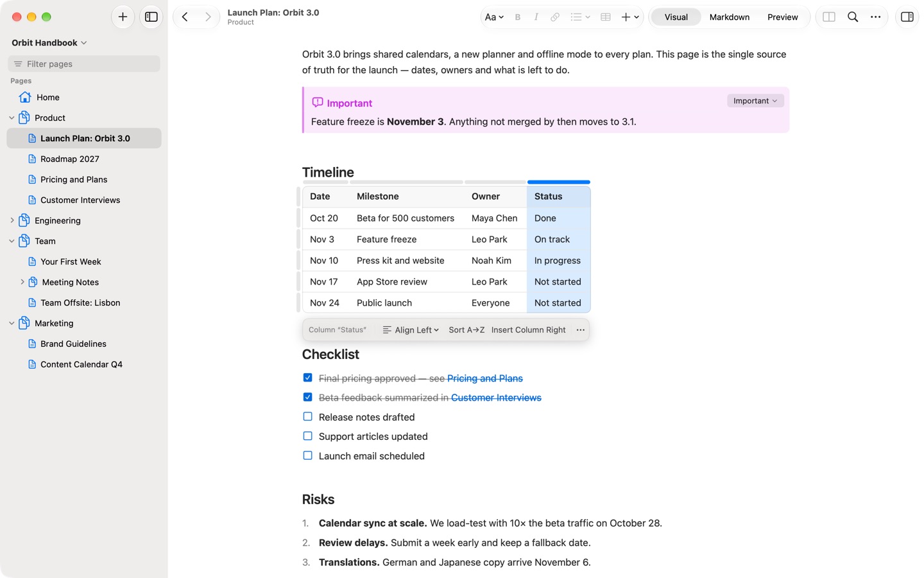Open the Important callout type dropdown

755,101
